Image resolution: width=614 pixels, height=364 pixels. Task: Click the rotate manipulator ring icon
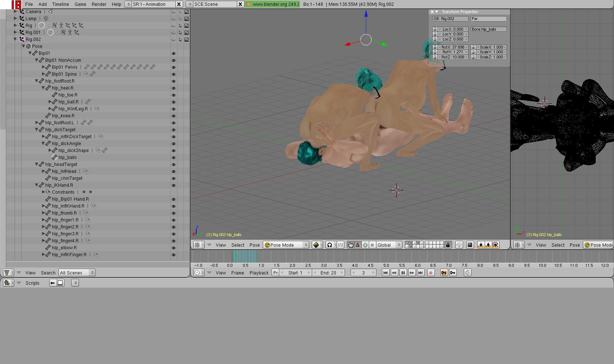point(365,245)
